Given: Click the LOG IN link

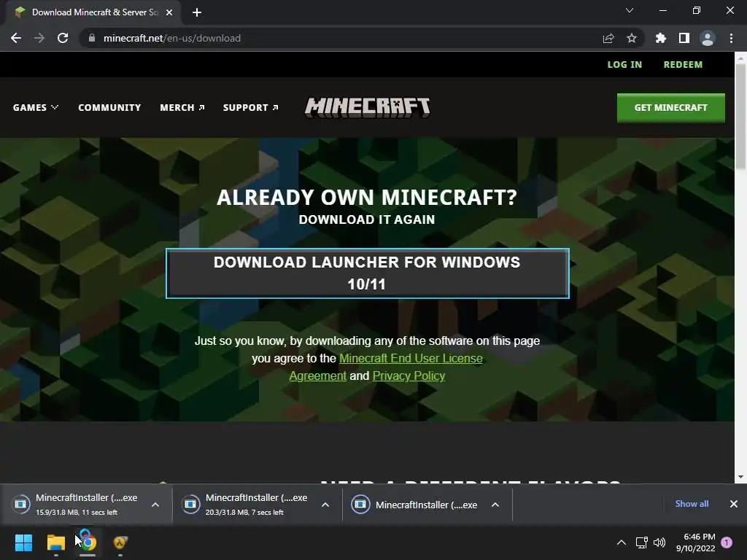Looking at the screenshot, I should 624,65.
